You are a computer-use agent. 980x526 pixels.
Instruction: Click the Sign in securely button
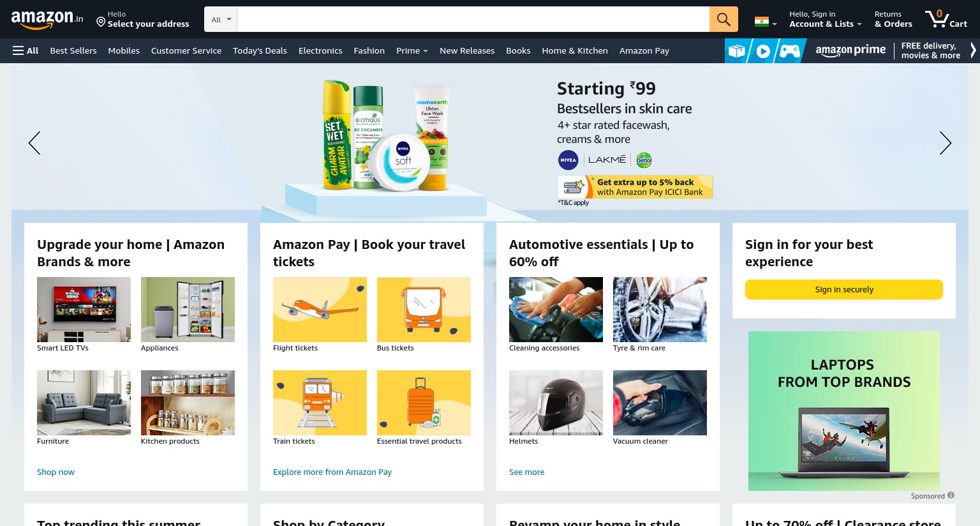(843, 289)
